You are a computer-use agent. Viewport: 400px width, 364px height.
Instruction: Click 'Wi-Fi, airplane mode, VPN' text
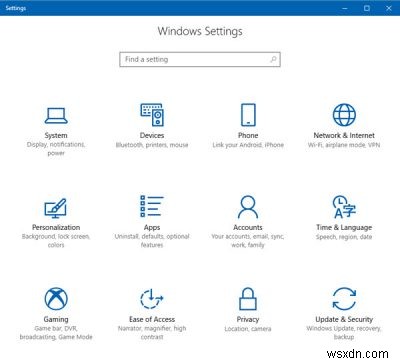344,145
